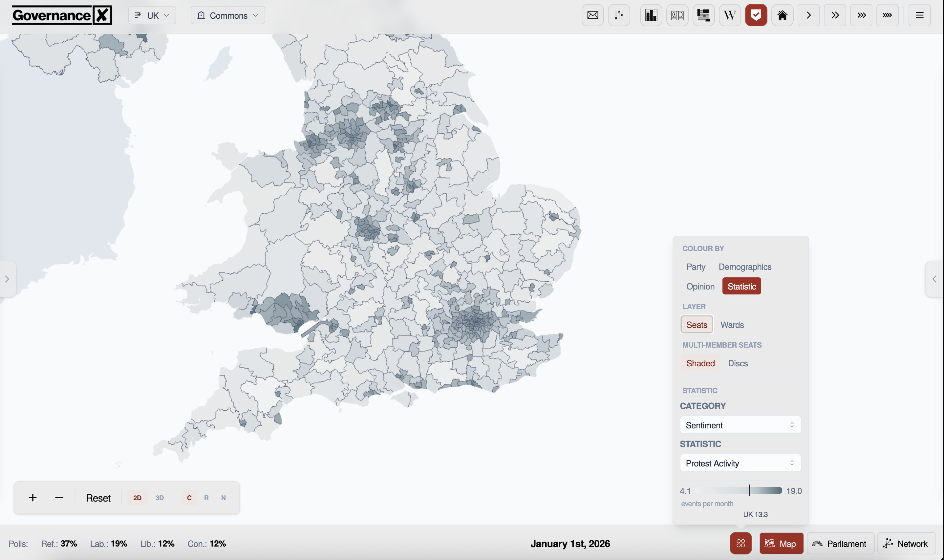Open the Commons chamber dropdown
This screenshot has width=944, height=560.
click(228, 15)
